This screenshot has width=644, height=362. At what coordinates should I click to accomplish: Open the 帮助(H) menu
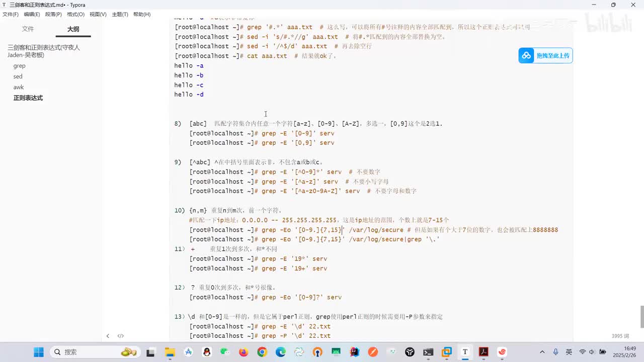[x=142, y=15]
